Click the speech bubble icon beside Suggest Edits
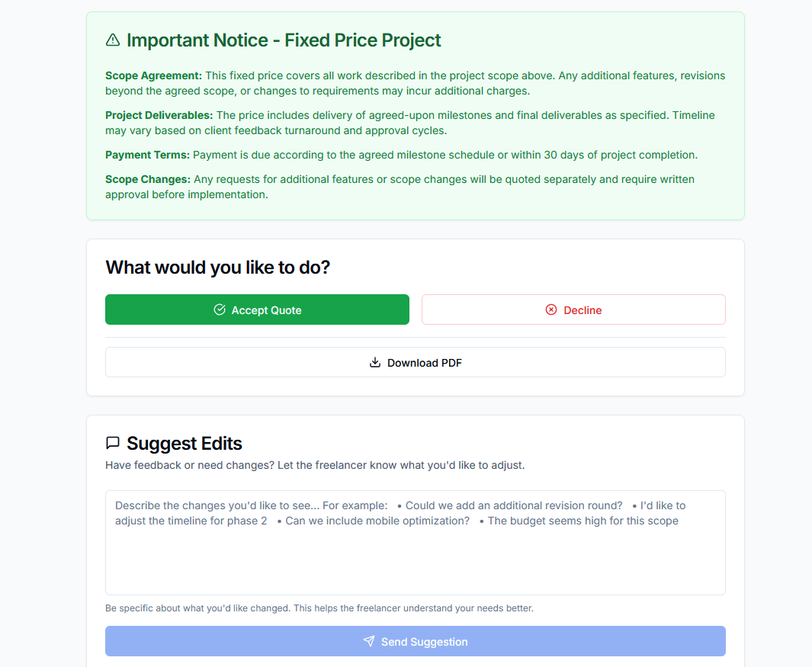Screen dimensions: 812x667 pos(113,443)
